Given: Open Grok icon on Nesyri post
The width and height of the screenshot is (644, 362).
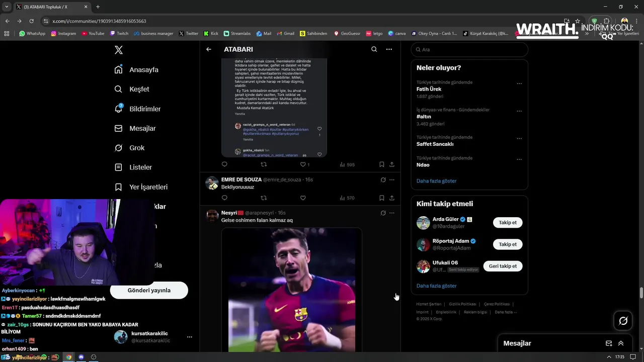Looking at the screenshot, I should click(383, 213).
